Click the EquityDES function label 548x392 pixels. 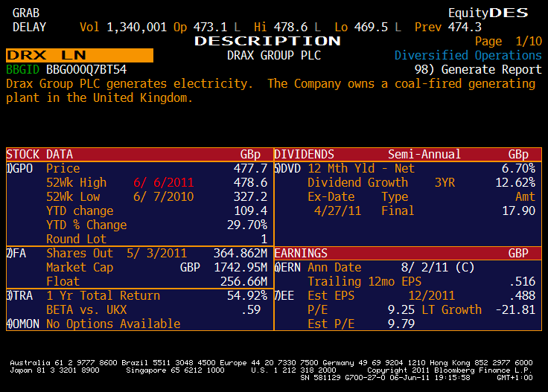click(488, 13)
